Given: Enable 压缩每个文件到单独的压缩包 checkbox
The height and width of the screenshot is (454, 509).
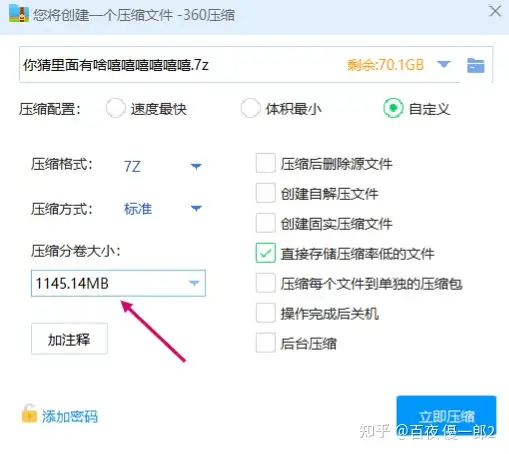Looking at the screenshot, I should pos(266,283).
